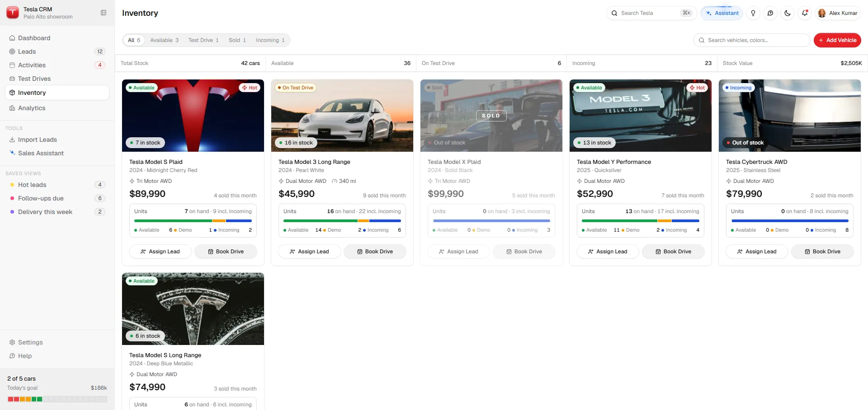Click today's goal progress bar
868x410 pixels.
click(x=57, y=399)
